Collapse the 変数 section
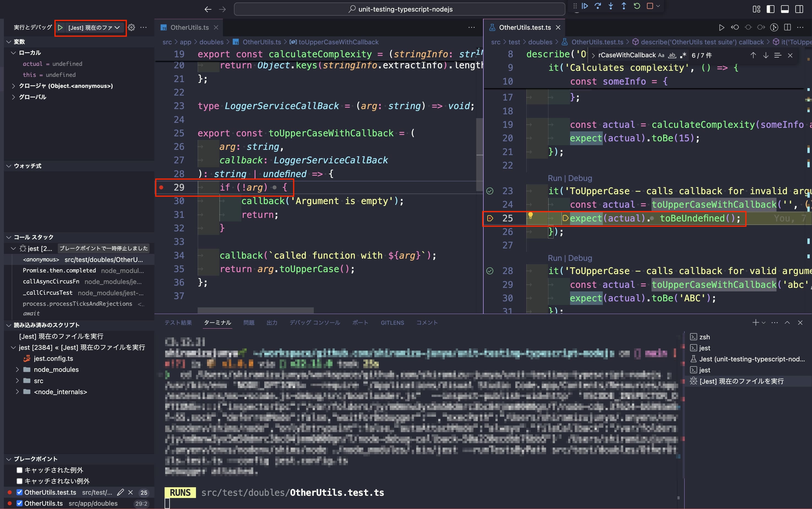The height and width of the screenshot is (509, 812). [x=9, y=41]
